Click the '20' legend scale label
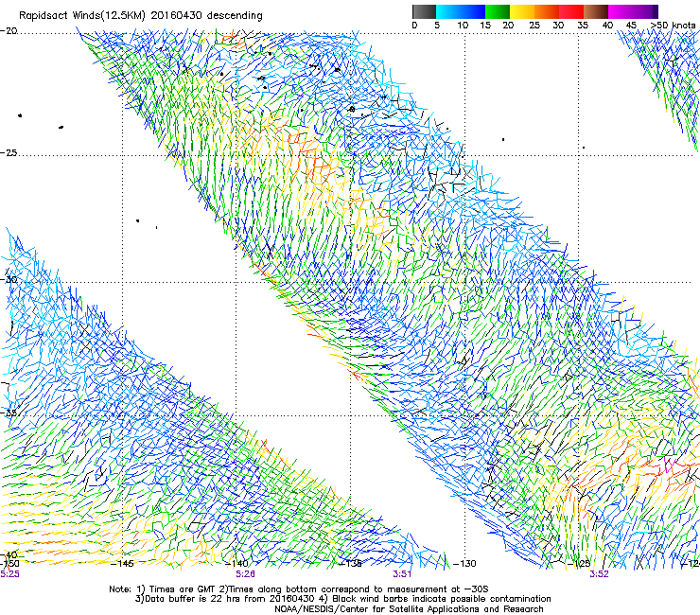This screenshot has width=700, height=615. click(508, 26)
